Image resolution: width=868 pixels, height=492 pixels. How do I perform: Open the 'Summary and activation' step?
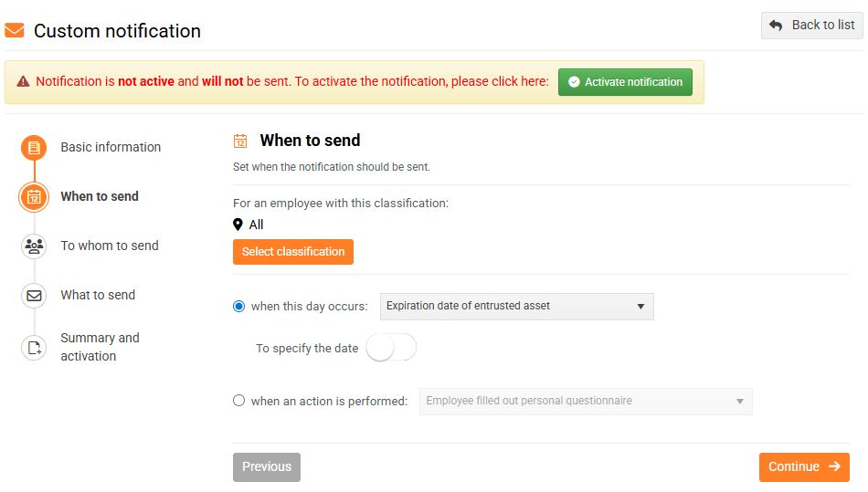(100, 347)
